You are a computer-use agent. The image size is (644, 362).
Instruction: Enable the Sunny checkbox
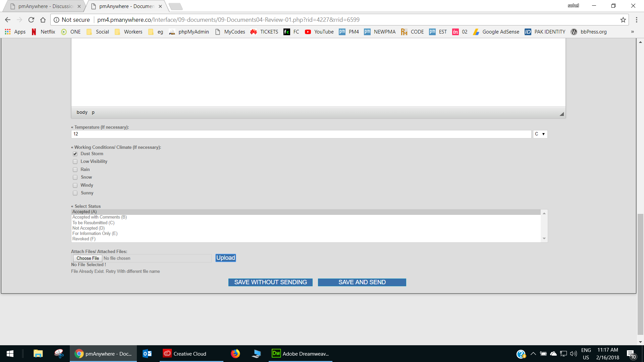(75, 193)
